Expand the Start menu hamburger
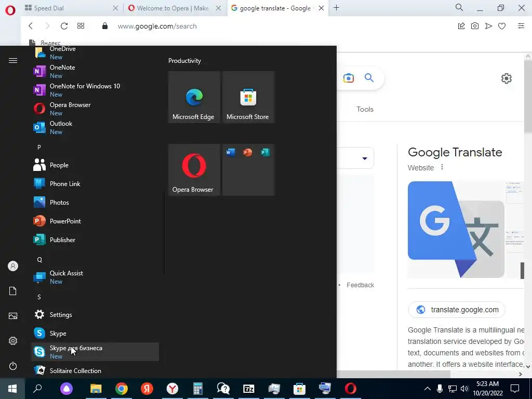 tap(13, 60)
